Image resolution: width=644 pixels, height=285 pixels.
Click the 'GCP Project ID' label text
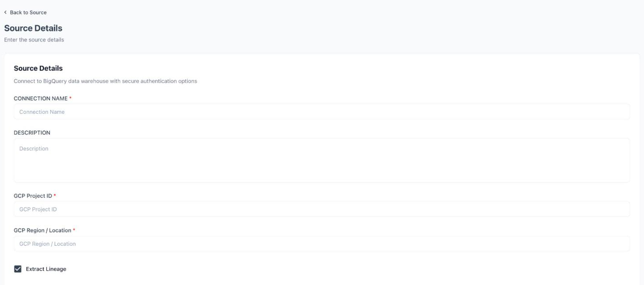tap(33, 196)
